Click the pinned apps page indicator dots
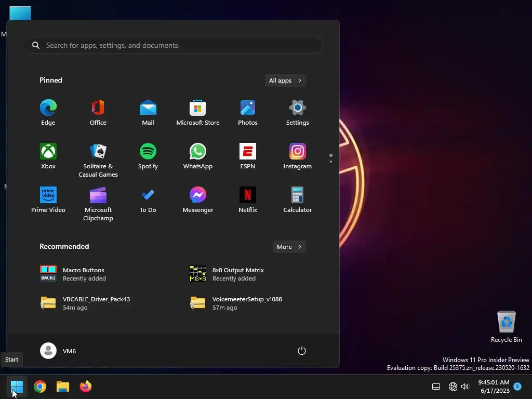This screenshot has width=532, height=399. click(x=331, y=158)
